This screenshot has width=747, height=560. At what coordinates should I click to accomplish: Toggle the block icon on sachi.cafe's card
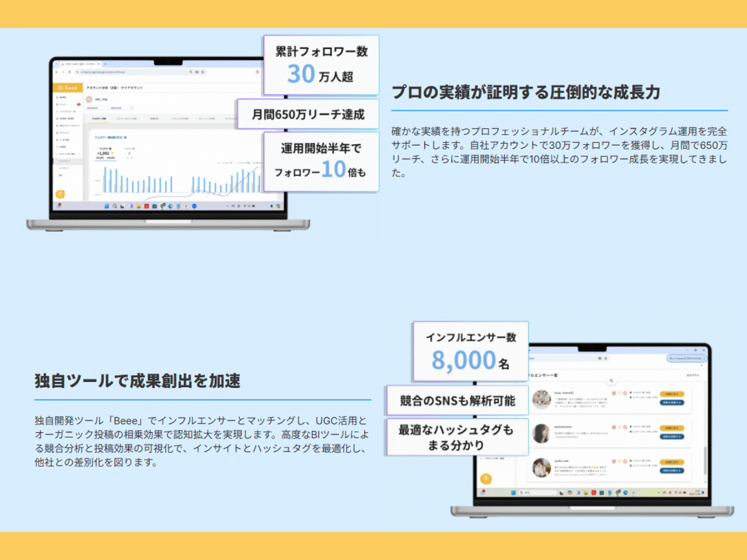coord(624,461)
